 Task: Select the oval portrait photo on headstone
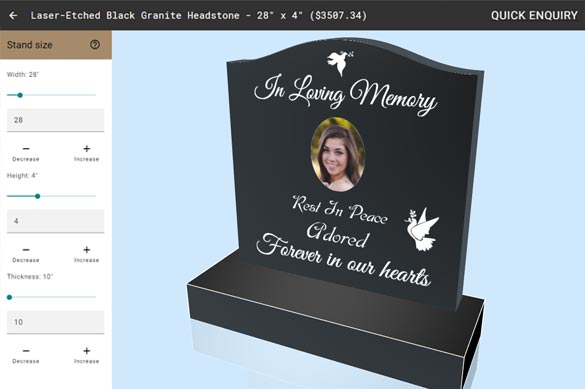point(338,154)
